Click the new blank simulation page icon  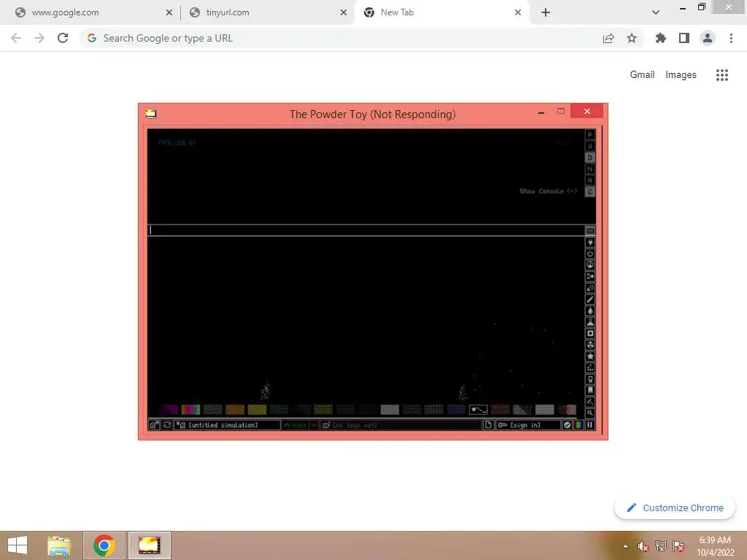(488, 425)
